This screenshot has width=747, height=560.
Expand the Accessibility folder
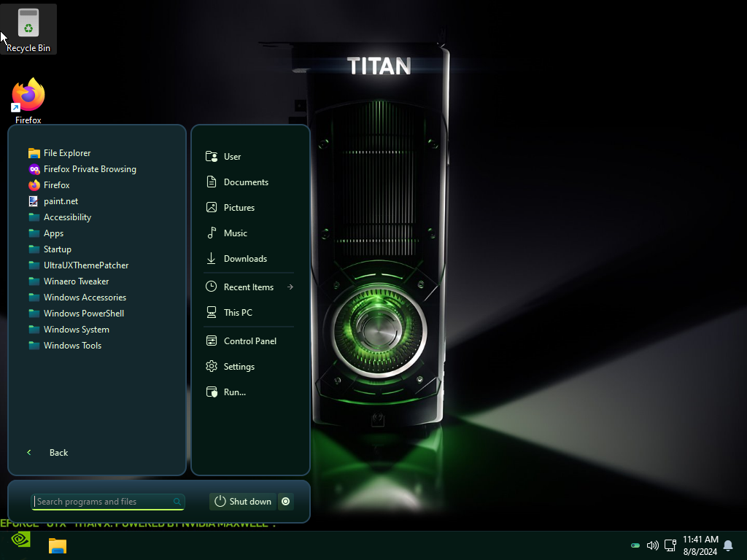pyautogui.click(x=60, y=217)
